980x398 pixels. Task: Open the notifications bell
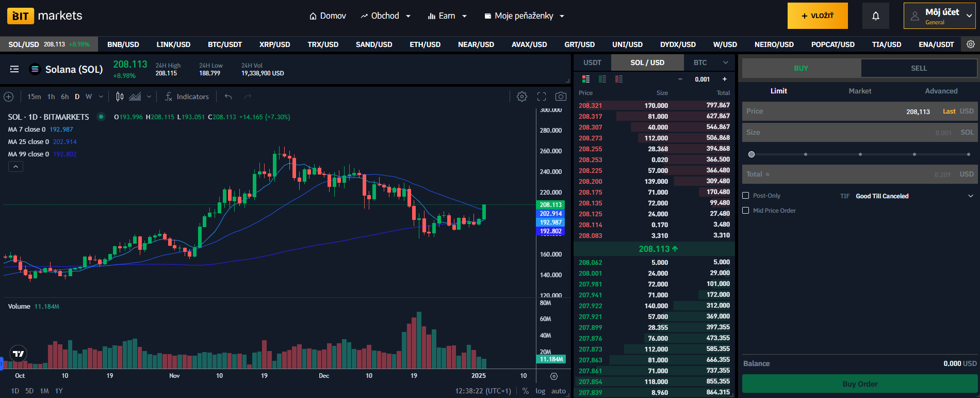(x=876, y=16)
